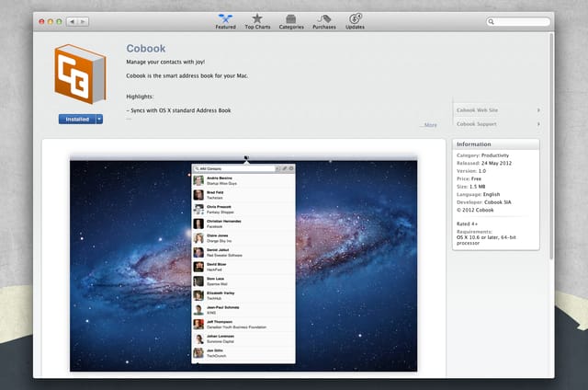Click the 'Version: 1.0' text
Viewport: 588px width, 390px height.
pyautogui.click(x=471, y=171)
